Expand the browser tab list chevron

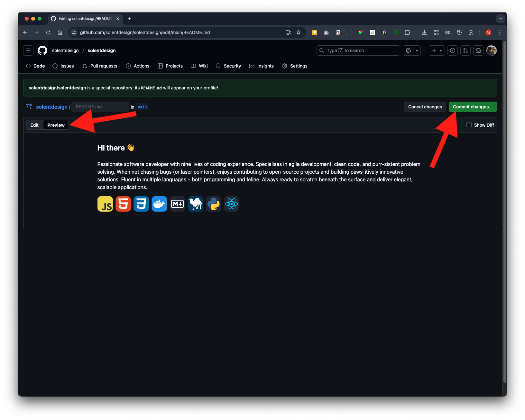[x=500, y=19]
